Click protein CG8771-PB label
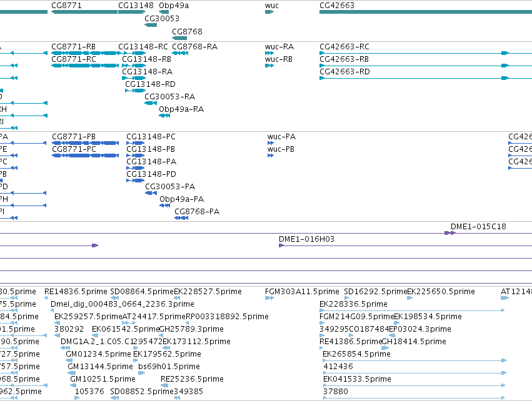The height and width of the screenshot is (401, 532). pyautogui.click(x=74, y=137)
